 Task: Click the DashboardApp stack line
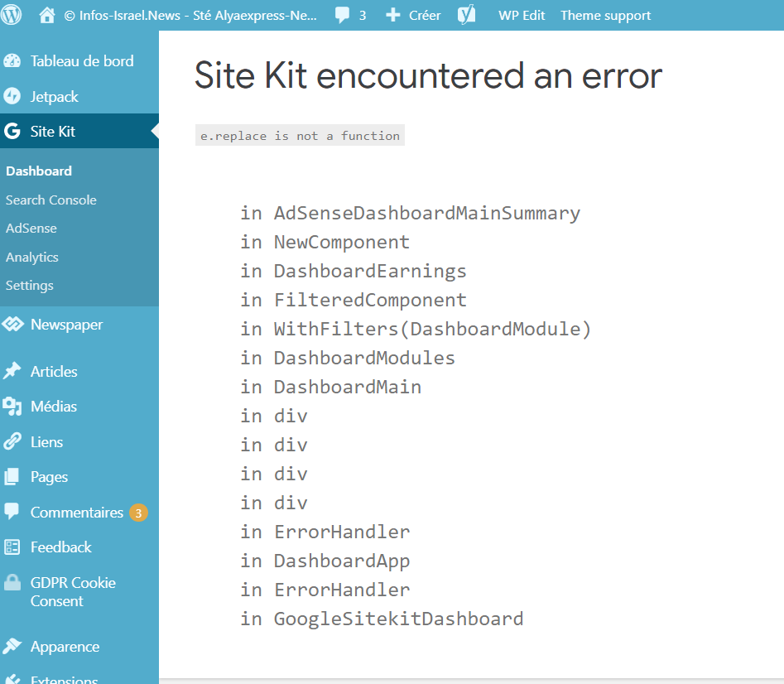[325, 561]
